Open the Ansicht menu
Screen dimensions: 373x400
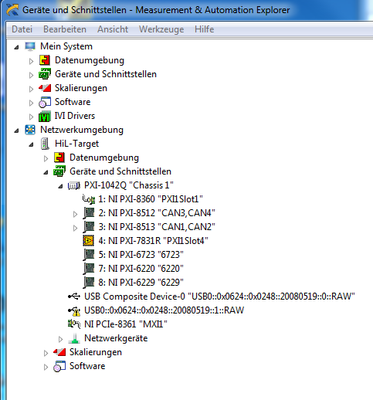pos(113,29)
